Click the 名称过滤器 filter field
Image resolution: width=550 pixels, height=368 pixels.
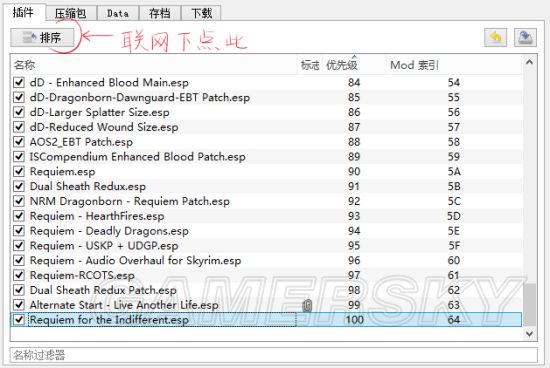274,355
